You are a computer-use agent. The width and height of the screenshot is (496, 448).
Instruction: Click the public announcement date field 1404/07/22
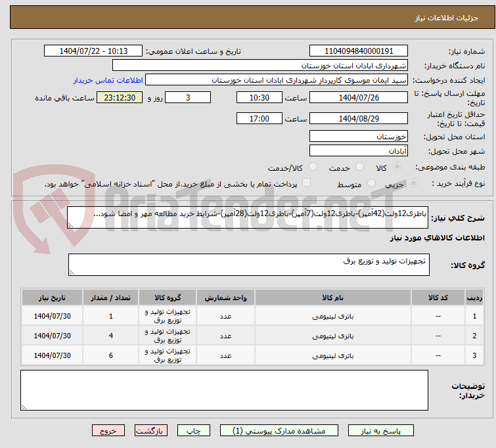93,51
